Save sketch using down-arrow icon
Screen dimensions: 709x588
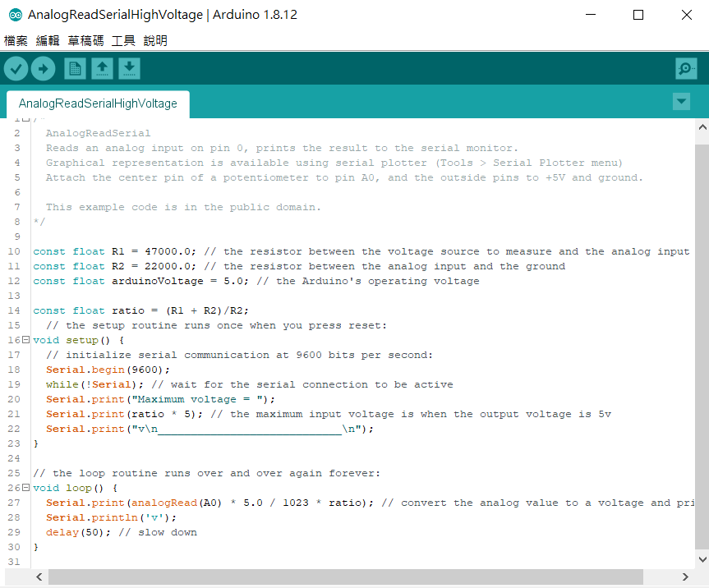point(129,69)
